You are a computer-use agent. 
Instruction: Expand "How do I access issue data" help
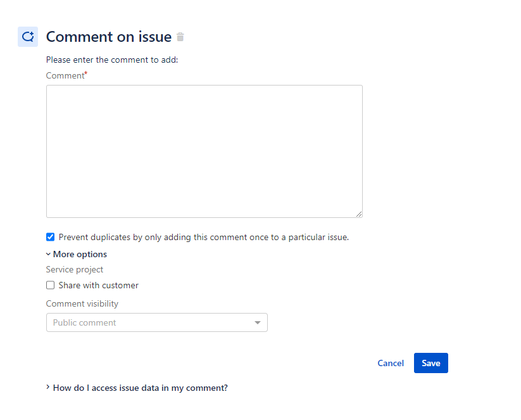click(x=140, y=388)
